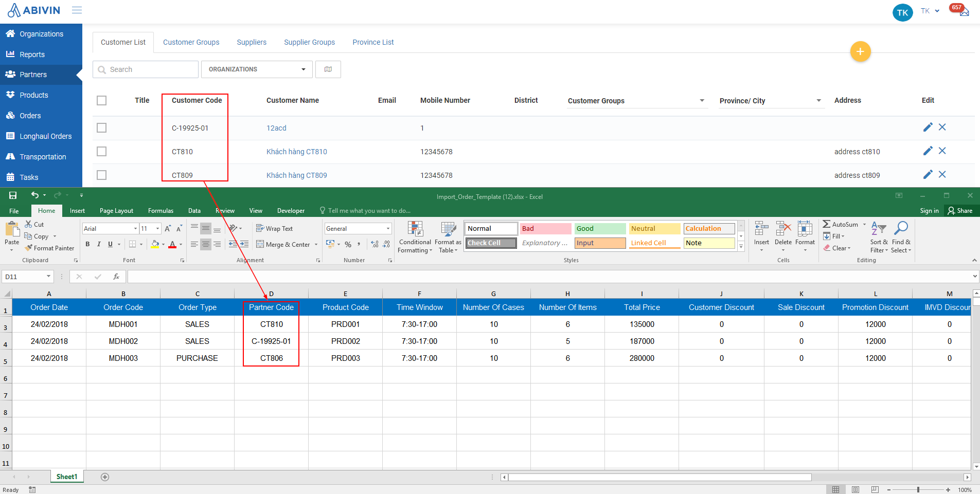Open the General number format dropdown
Image resolution: width=980 pixels, height=494 pixels.
388,229
